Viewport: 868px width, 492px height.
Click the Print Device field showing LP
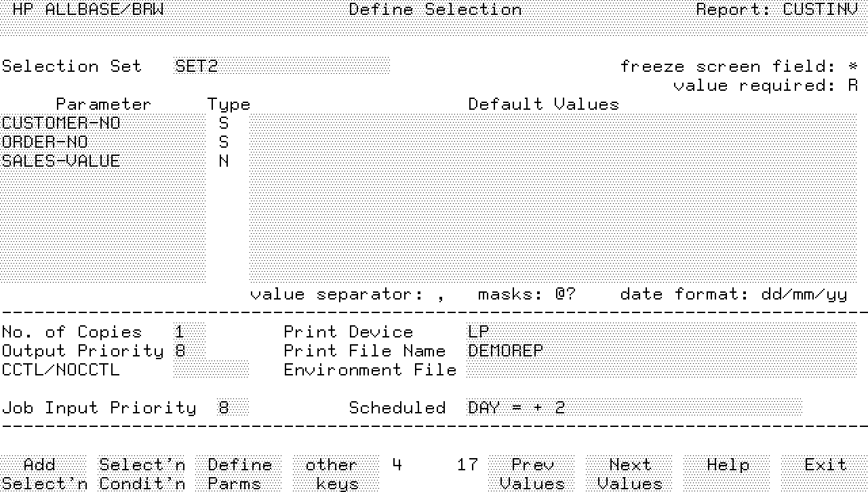click(x=660, y=332)
